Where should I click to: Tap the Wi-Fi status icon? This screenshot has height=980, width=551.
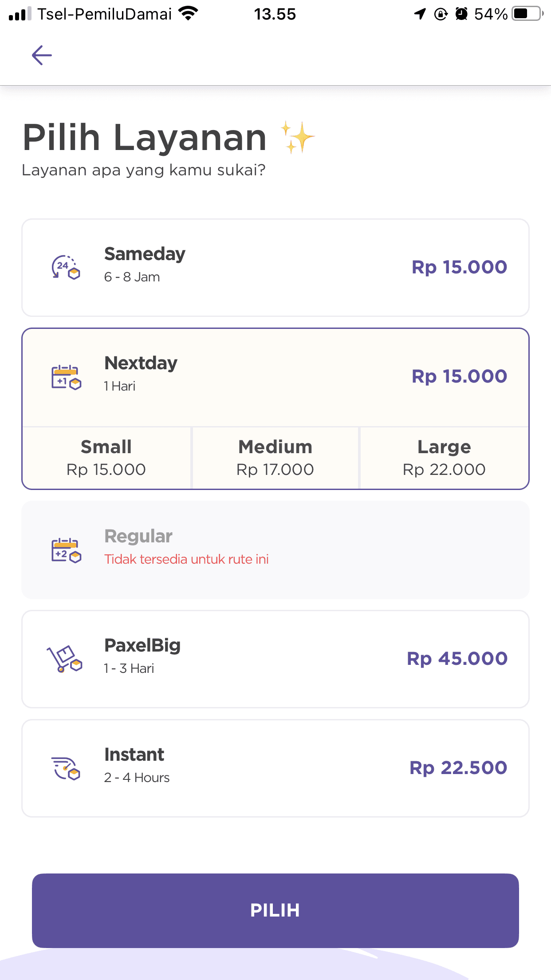[188, 14]
